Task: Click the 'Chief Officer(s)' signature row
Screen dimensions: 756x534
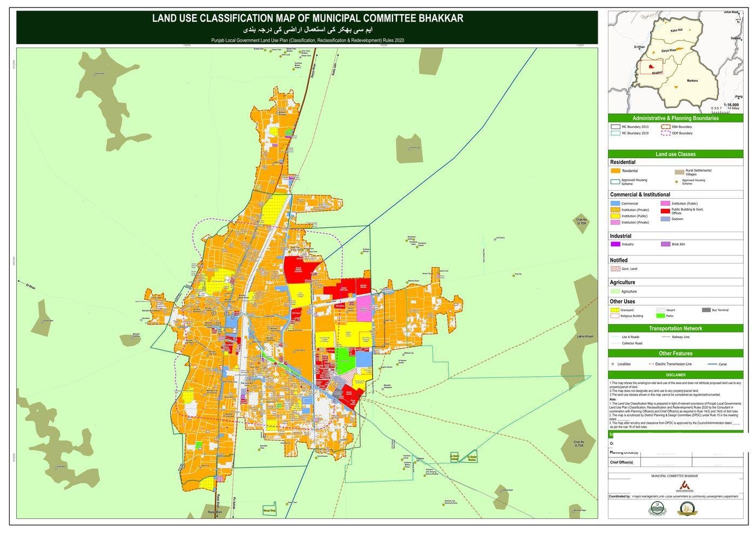Action: point(676,463)
